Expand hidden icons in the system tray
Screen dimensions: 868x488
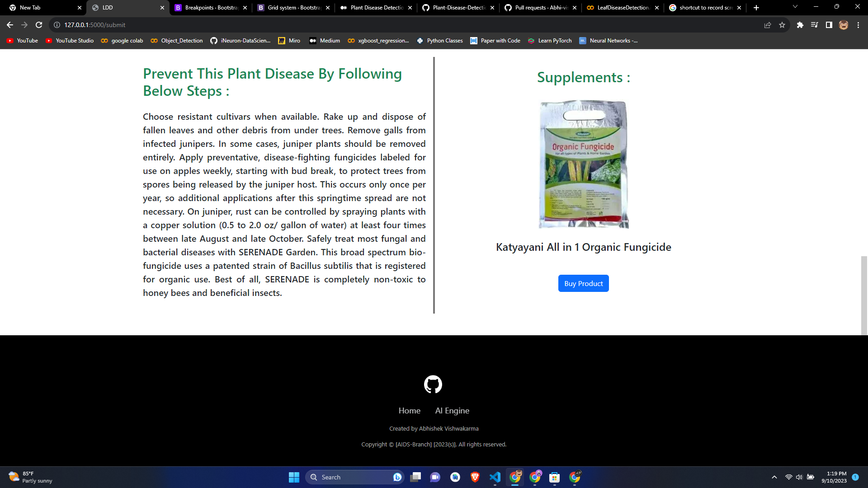pyautogui.click(x=774, y=477)
